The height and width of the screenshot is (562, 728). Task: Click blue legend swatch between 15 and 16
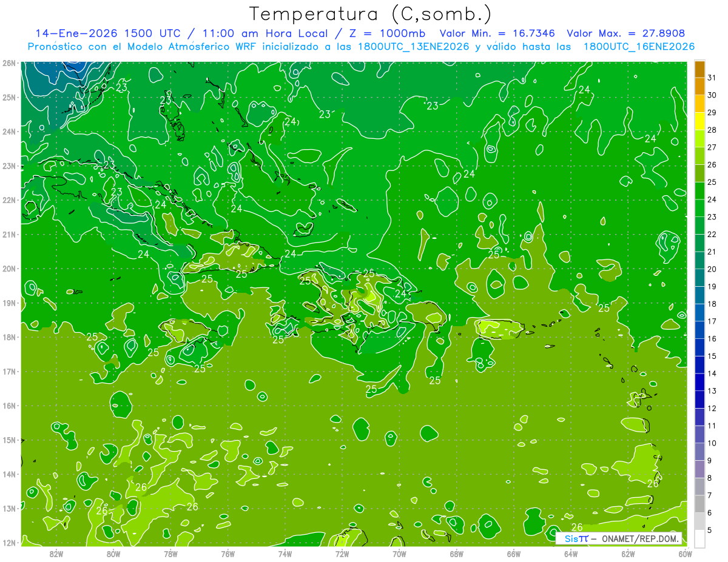[700, 347]
